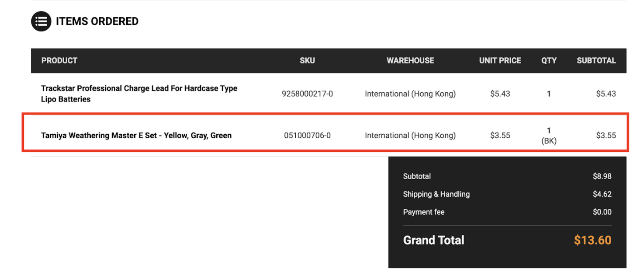644x272 pixels.
Task: Click the WAREHOUSE column header
Action: pos(410,61)
